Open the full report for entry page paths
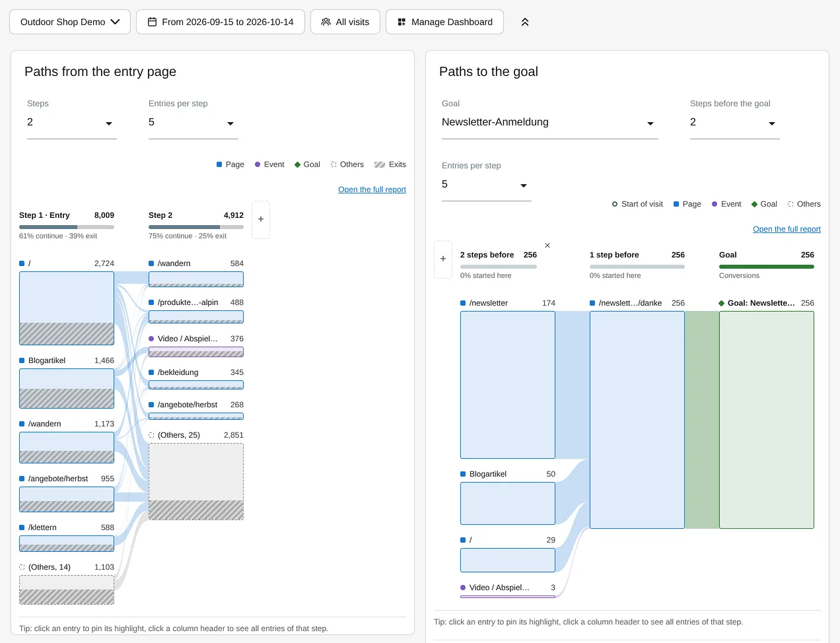This screenshot has width=840, height=643. pos(372,189)
